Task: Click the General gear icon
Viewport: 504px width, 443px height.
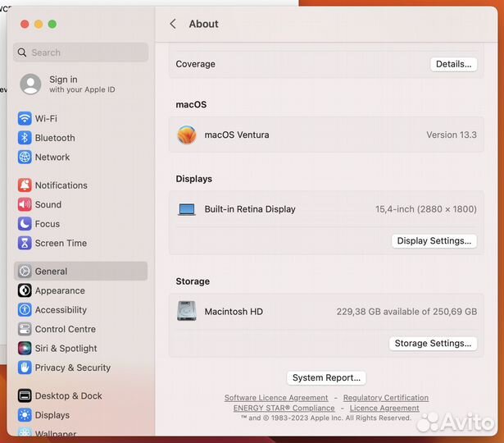Action: [25, 272]
